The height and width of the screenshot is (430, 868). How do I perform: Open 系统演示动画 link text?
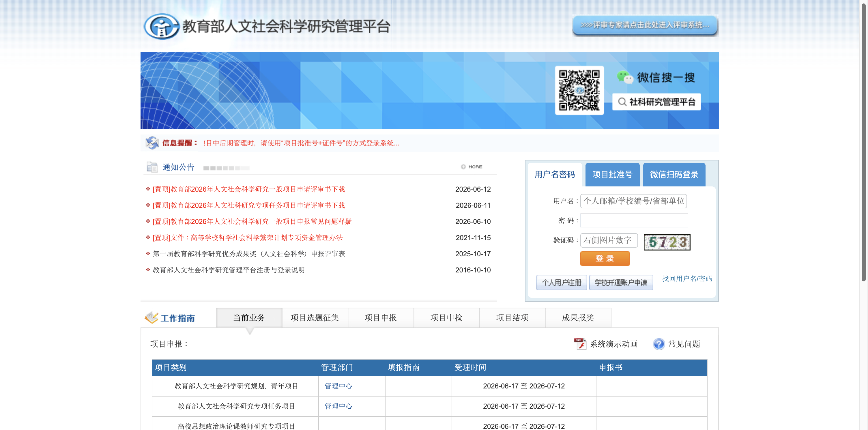(x=613, y=344)
